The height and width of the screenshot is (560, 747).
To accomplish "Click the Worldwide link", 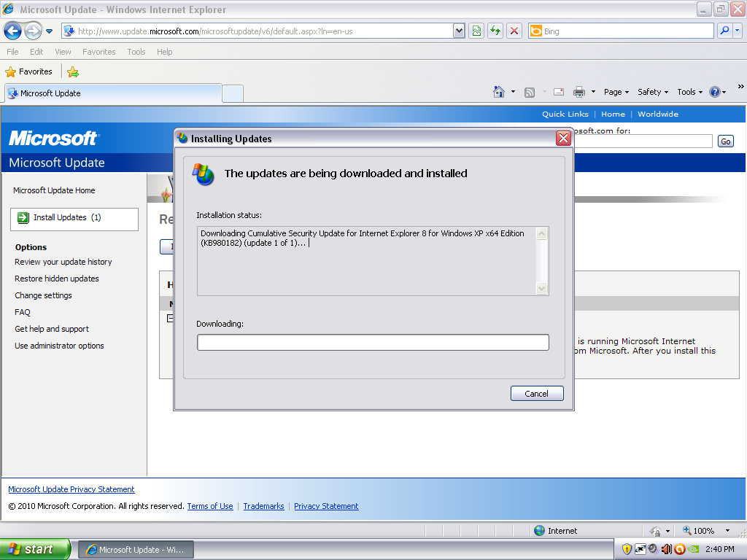I will pyautogui.click(x=658, y=114).
